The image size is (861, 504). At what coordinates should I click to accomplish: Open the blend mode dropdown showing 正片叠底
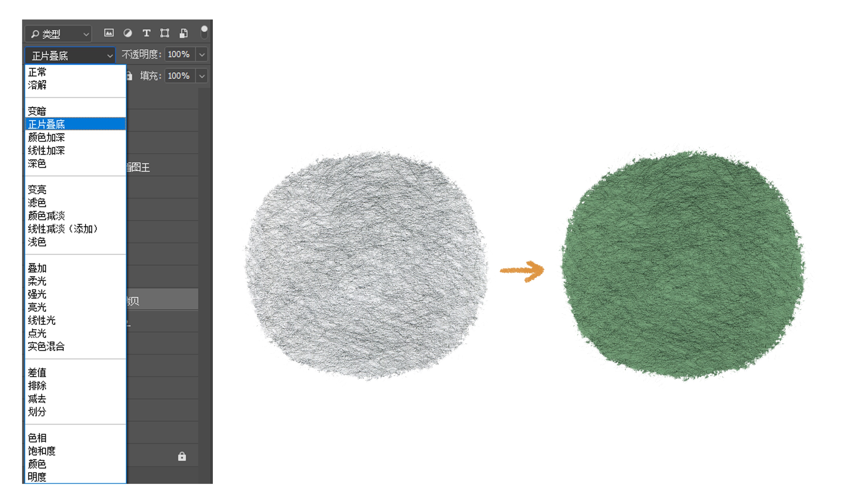tap(70, 55)
